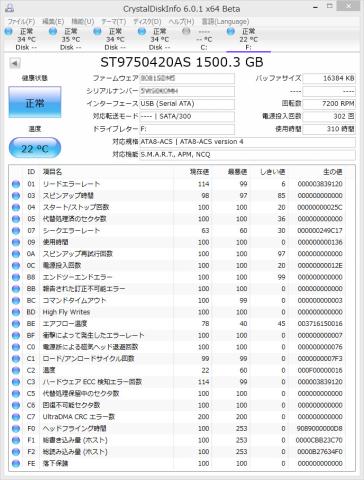
Task: Select the 35 °C disk tab
Action: (70, 39)
